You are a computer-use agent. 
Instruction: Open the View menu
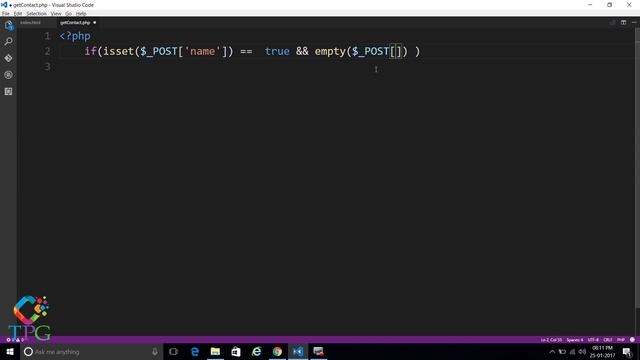56,13
